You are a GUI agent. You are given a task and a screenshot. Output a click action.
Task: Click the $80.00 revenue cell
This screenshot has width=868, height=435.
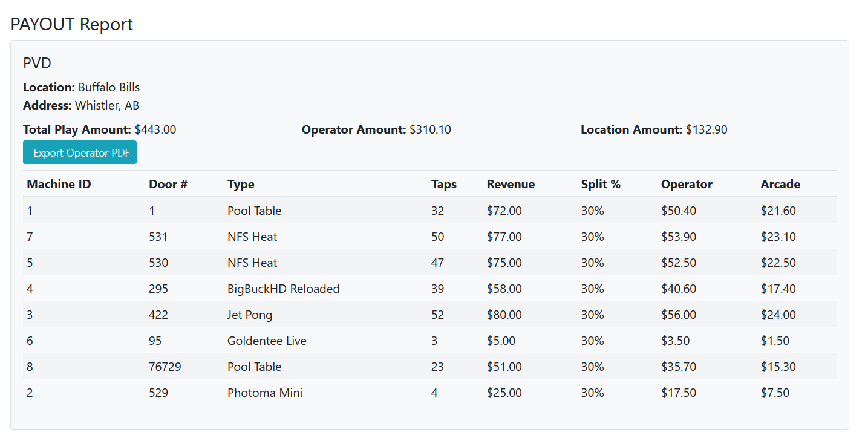coord(504,315)
